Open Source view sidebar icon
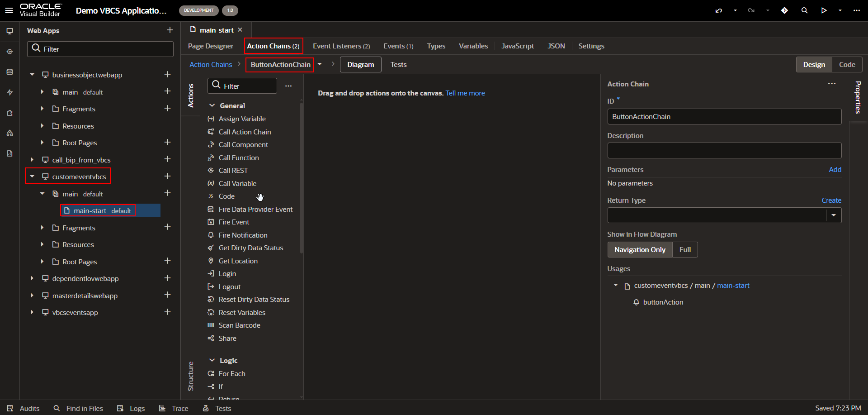 pyautogui.click(x=9, y=153)
